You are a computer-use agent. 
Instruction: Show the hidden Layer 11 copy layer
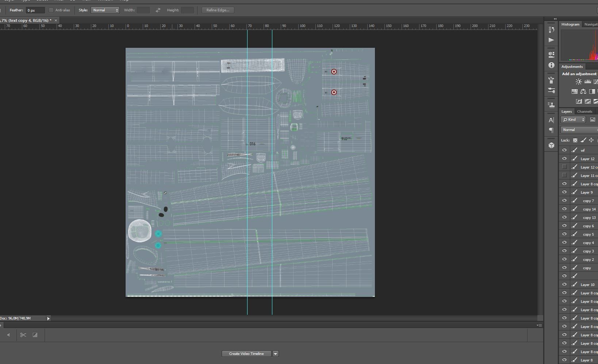[x=564, y=175]
